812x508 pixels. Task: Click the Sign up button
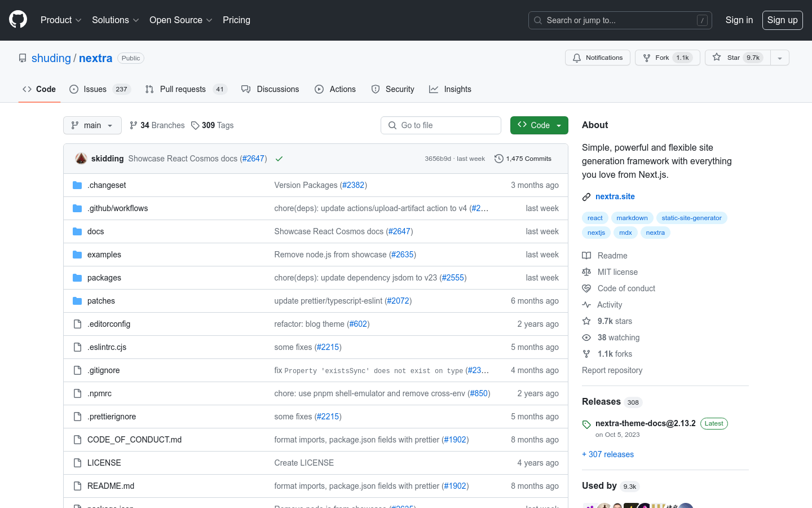(x=782, y=20)
